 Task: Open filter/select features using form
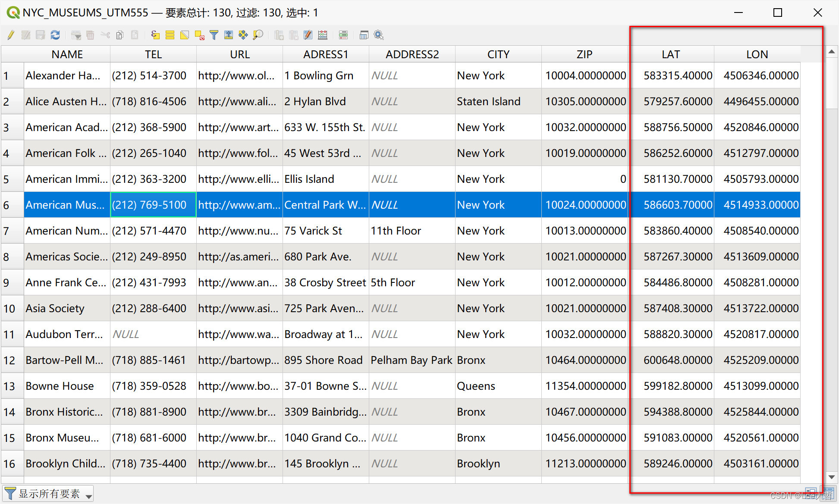click(214, 35)
